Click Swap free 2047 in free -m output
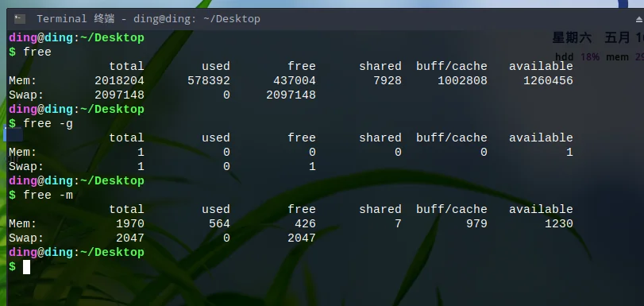The height and width of the screenshot is (306, 644). (302, 238)
